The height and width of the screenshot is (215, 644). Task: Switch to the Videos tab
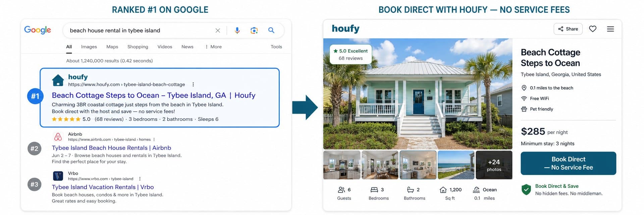tap(165, 47)
